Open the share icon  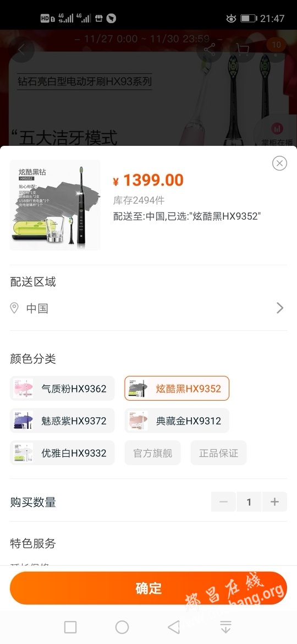(x=210, y=50)
